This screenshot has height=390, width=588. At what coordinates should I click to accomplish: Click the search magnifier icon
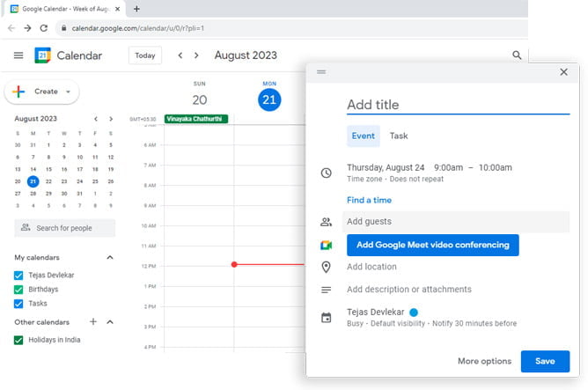pos(517,55)
